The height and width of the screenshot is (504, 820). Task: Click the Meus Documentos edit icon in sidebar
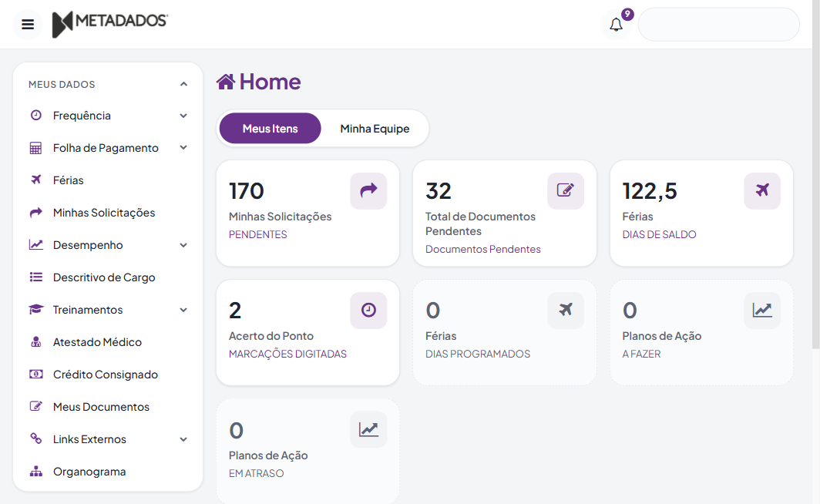35,406
